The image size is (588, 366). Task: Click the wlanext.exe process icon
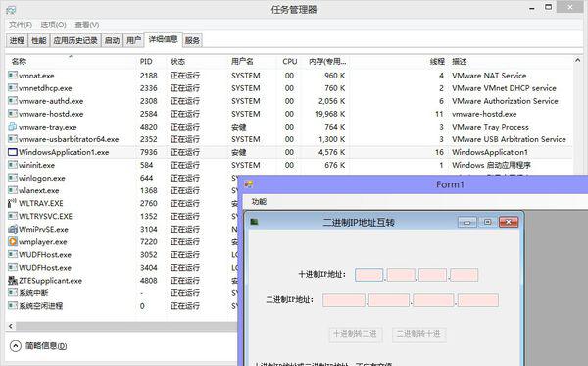(x=13, y=190)
